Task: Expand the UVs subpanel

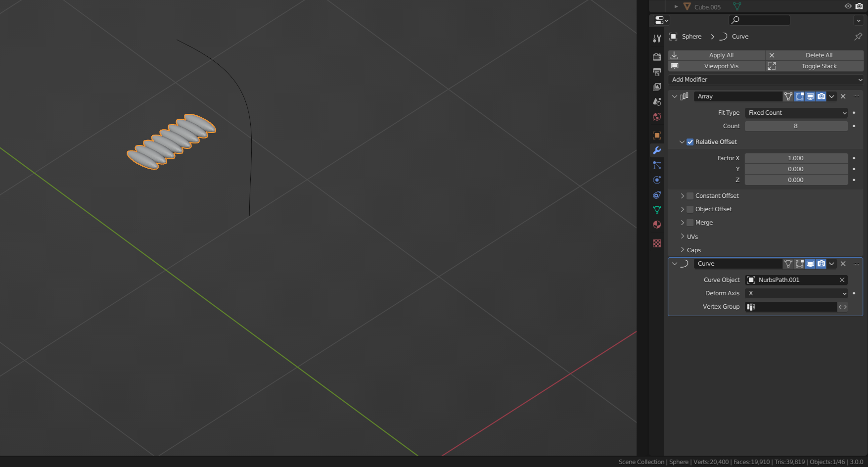Action: tap(682, 236)
